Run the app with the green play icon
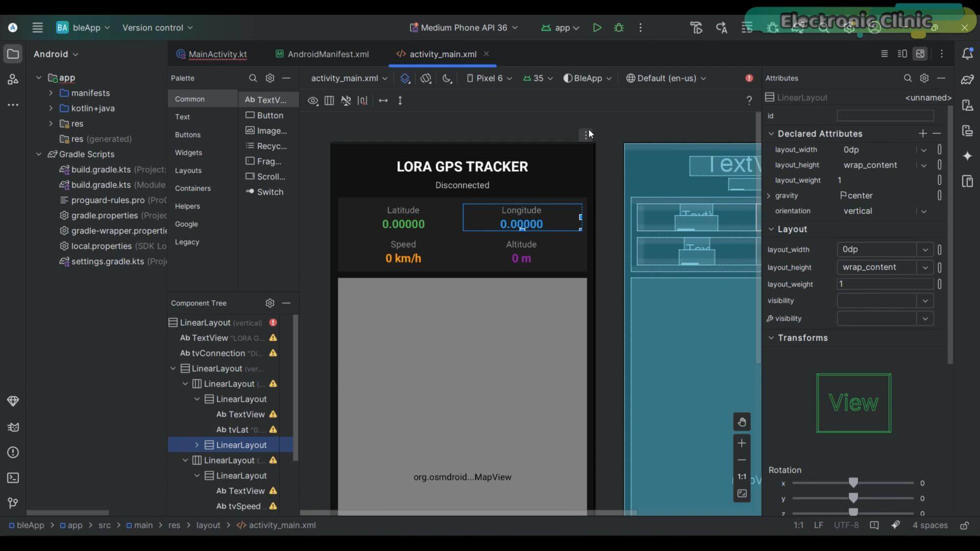The height and width of the screenshot is (551, 980). pos(597,28)
